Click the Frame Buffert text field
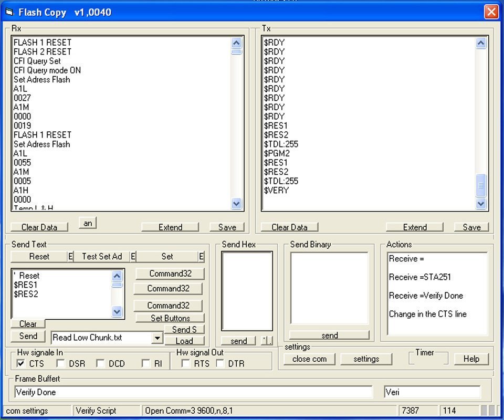This screenshot has height=420, width=504. (x=193, y=392)
